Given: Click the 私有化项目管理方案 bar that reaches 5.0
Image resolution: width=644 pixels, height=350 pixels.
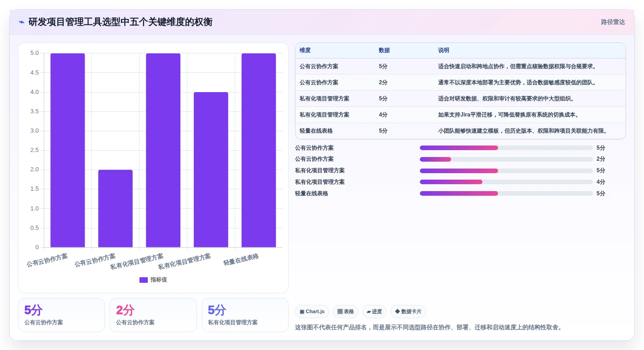Looking at the screenshot, I should click(x=163, y=150).
